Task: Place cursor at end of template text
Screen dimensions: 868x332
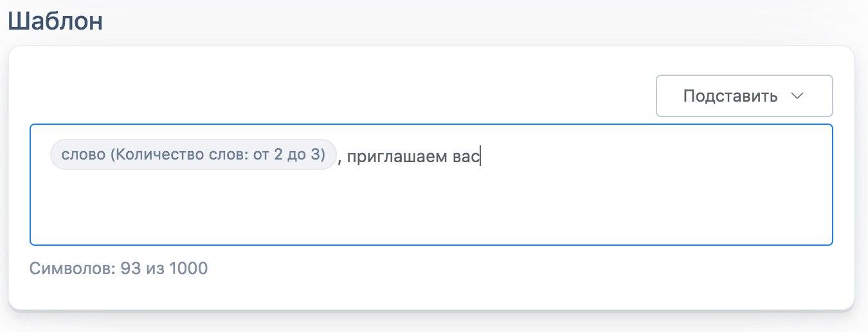Action: 480,157
